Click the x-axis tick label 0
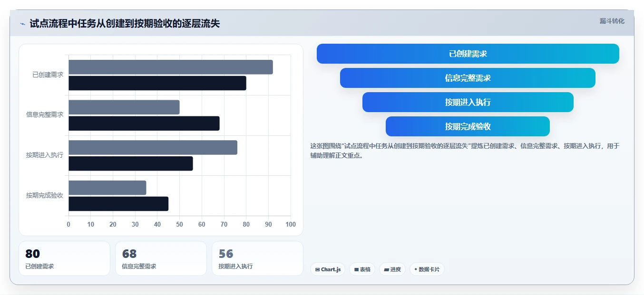The height and width of the screenshot is (295, 644). pyautogui.click(x=68, y=224)
